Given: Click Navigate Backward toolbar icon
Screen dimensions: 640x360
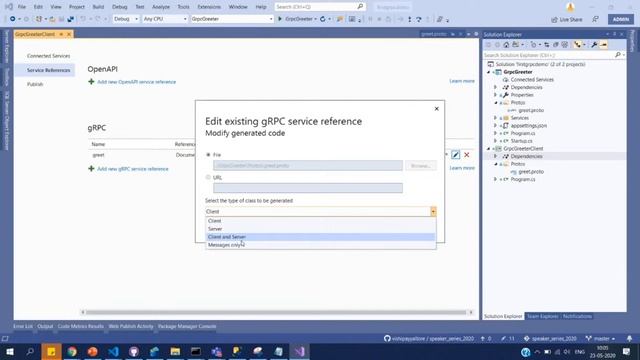Looking at the screenshot, I should 13,19.
